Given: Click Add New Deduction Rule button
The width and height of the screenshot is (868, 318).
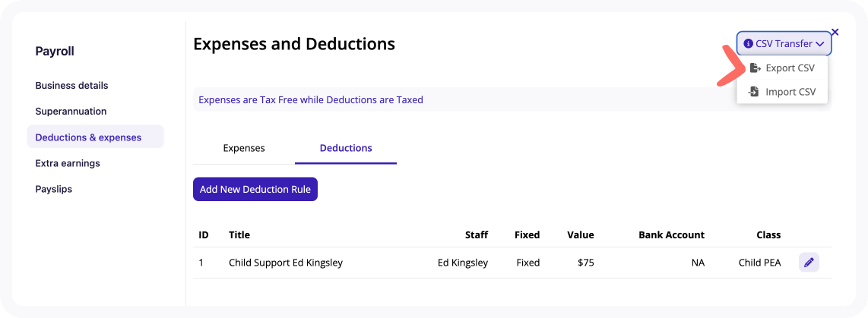Looking at the screenshot, I should click(255, 189).
